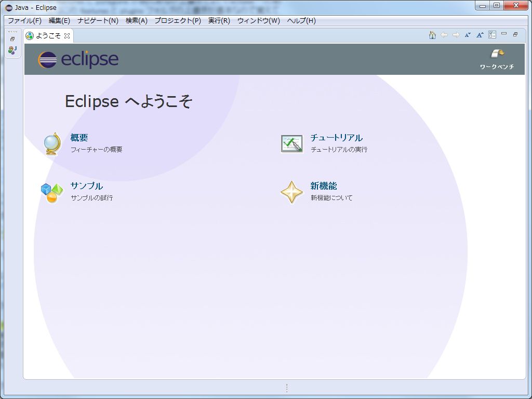Magnify the welcome page font size

click(480, 35)
